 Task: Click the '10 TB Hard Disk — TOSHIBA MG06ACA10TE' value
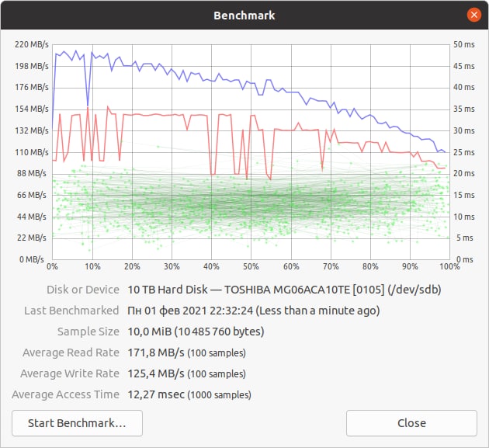(x=238, y=290)
